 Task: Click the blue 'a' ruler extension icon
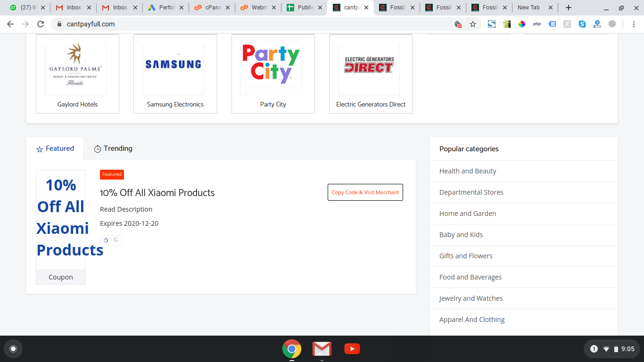tap(597, 24)
